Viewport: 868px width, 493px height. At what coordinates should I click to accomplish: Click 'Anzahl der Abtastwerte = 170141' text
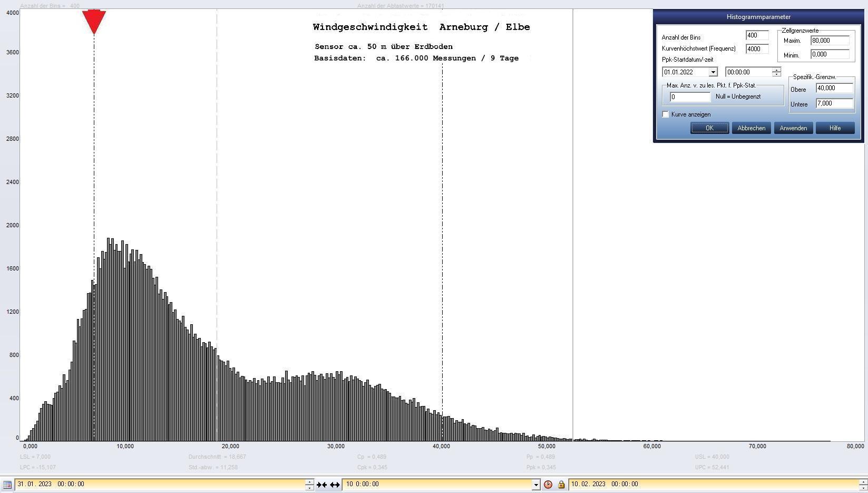[x=401, y=6]
